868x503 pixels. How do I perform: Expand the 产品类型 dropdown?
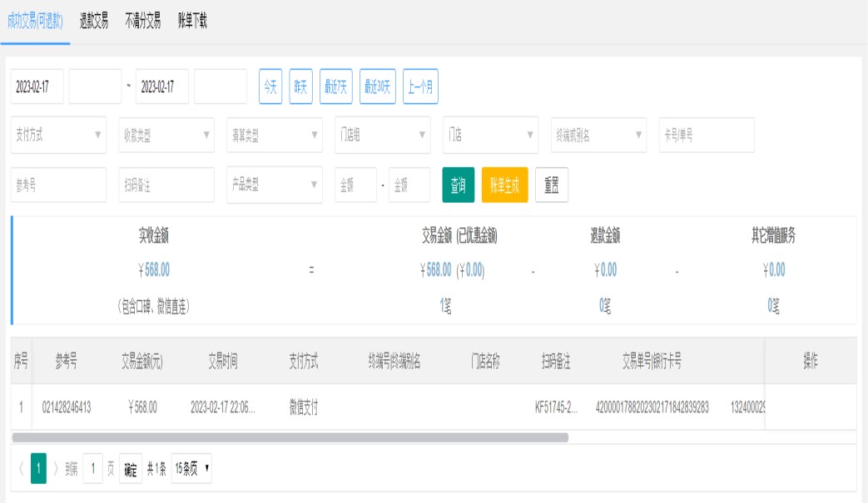pyautogui.click(x=274, y=185)
